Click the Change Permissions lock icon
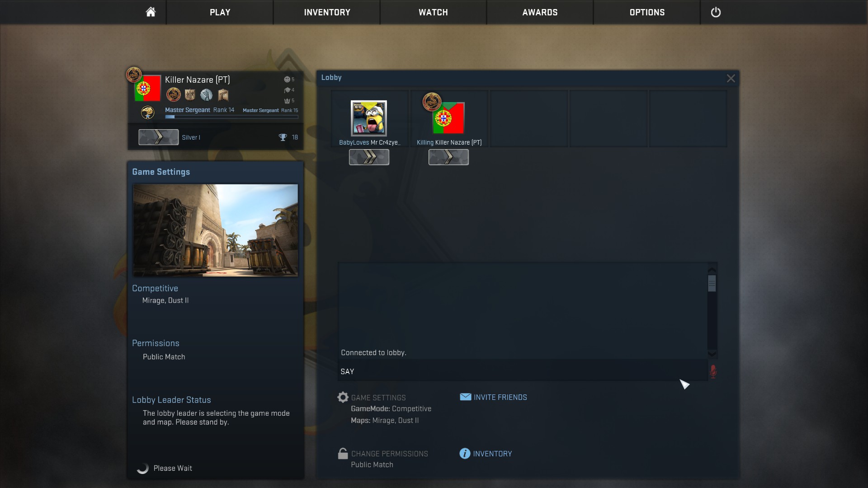This screenshot has height=488, width=868. (x=343, y=454)
